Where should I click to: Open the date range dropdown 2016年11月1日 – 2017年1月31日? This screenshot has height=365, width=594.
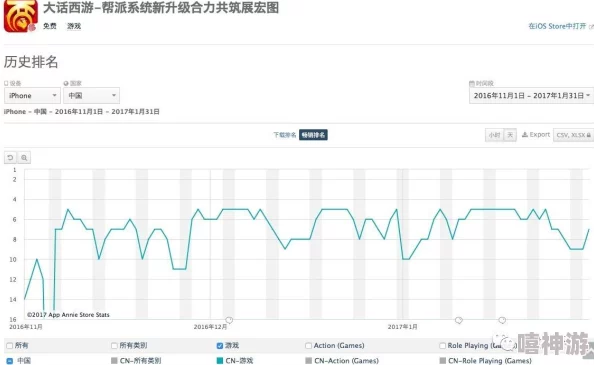531,95
